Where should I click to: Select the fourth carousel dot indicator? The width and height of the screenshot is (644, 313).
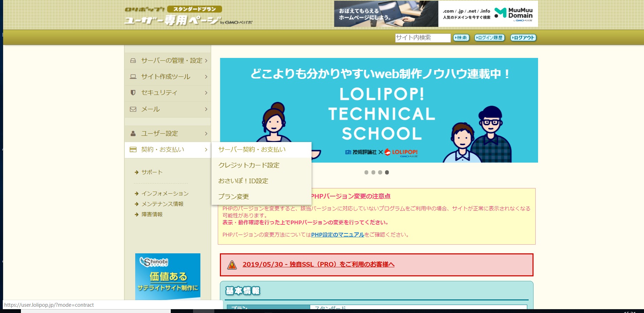[x=387, y=172]
